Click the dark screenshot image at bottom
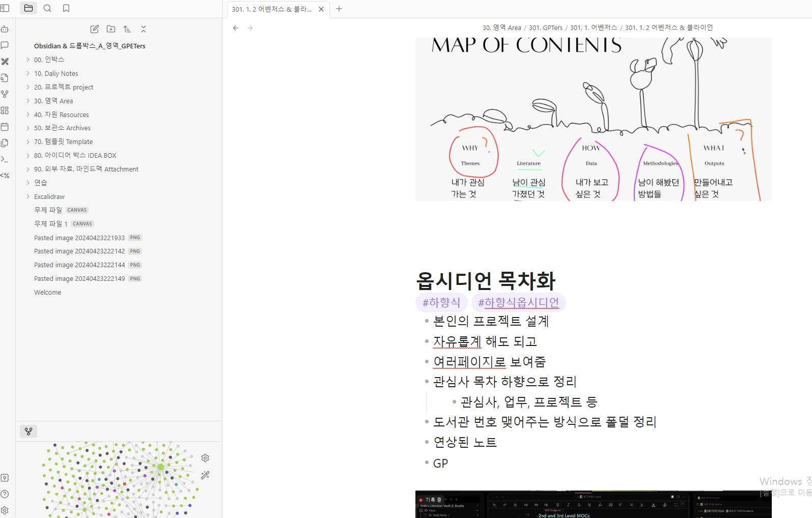The height and width of the screenshot is (518, 812). click(x=593, y=504)
